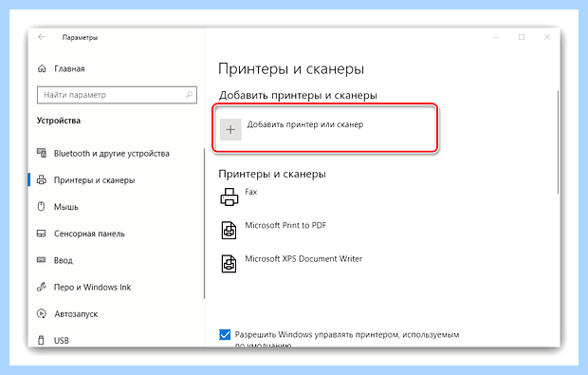588x375 pixels.
Task: Open the Мышь settings section
Action: tap(66, 207)
